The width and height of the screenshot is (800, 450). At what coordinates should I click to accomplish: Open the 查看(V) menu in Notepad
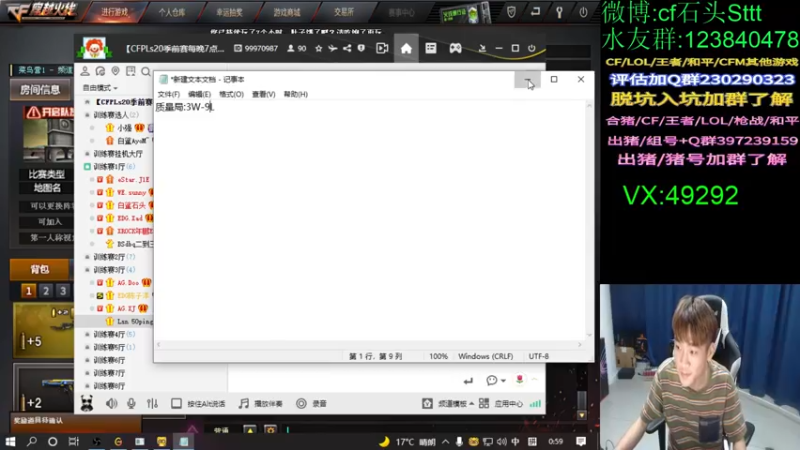click(263, 94)
